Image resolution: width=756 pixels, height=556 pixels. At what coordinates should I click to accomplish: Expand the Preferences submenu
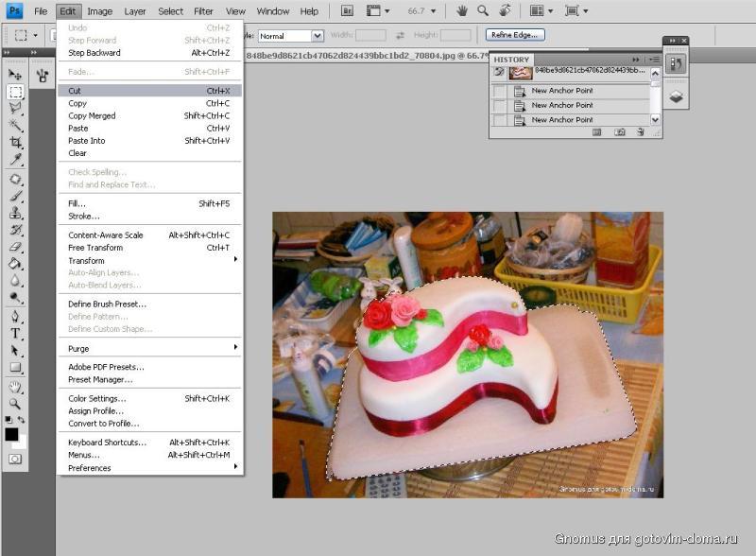pyautogui.click(x=149, y=468)
